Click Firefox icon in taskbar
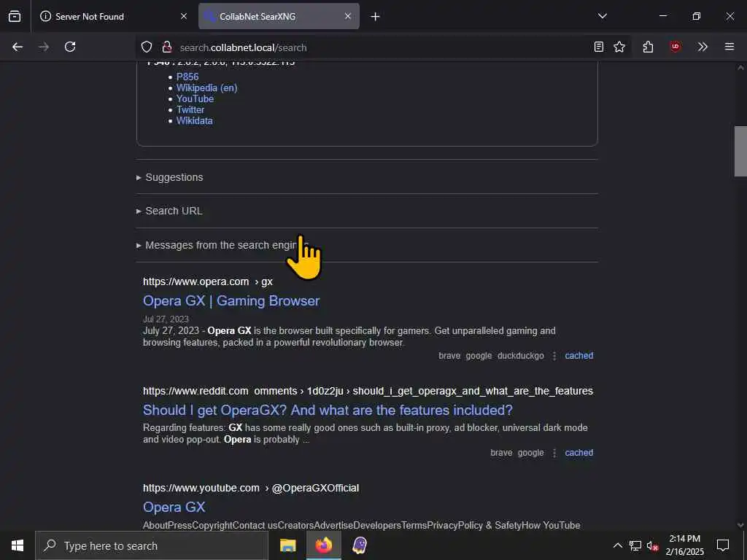 323,545
